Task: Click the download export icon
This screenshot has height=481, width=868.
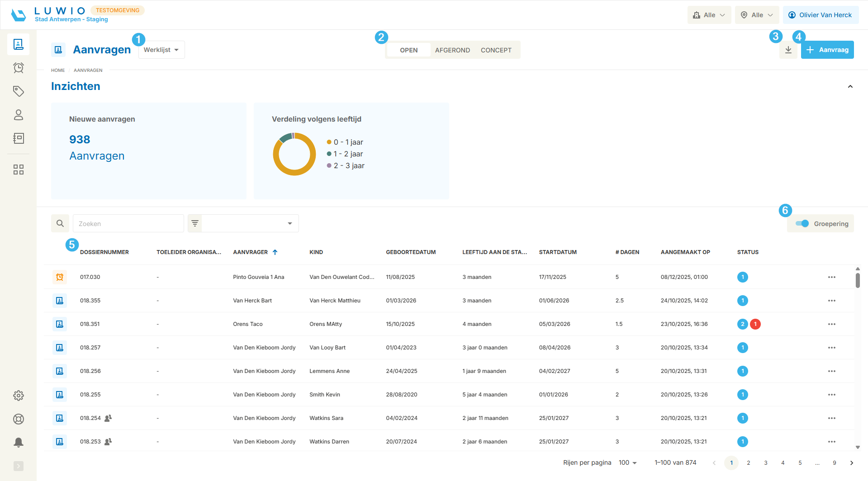Action: 788,50
